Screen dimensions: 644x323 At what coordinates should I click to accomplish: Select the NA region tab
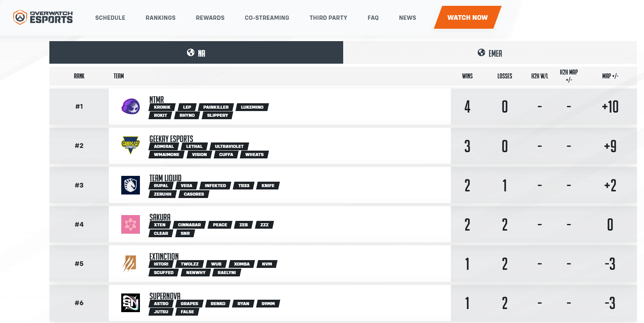click(196, 52)
